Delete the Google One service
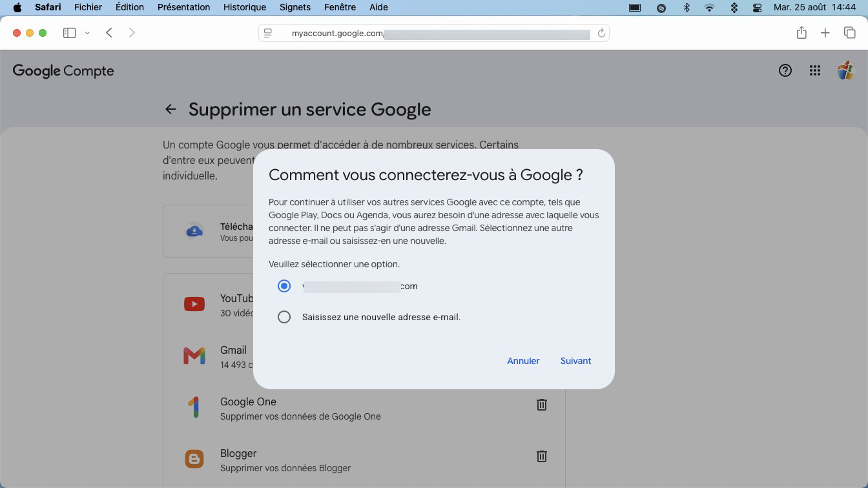This screenshot has width=868, height=488. (x=542, y=405)
